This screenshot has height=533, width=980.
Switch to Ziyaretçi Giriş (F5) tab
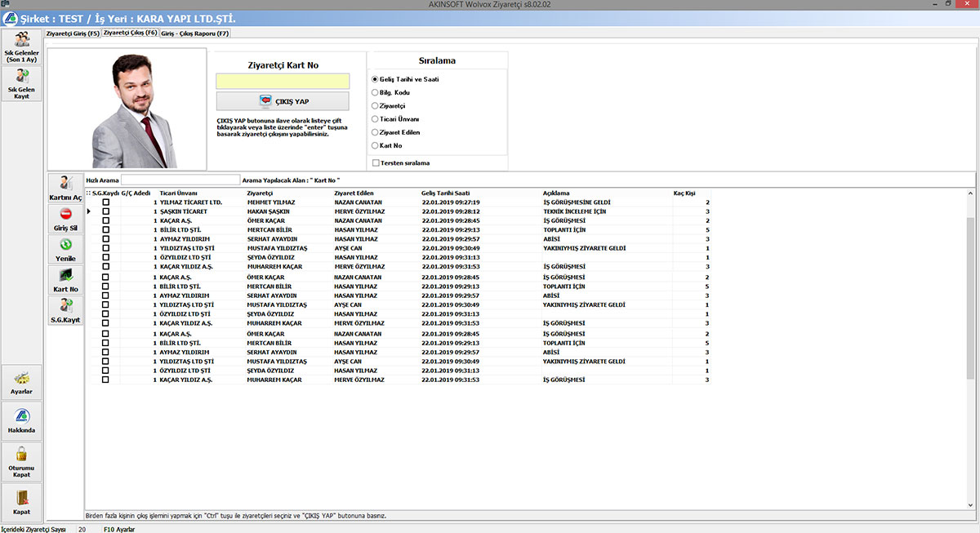pos(73,33)
